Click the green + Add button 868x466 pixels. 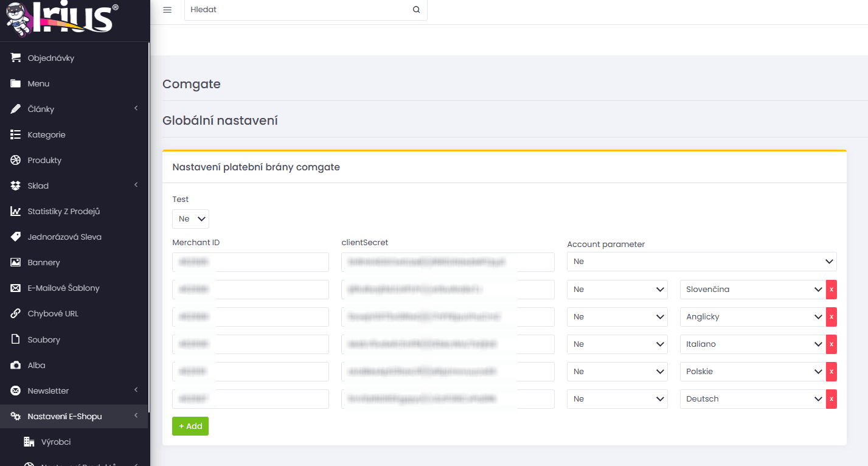tap(190, 426)
